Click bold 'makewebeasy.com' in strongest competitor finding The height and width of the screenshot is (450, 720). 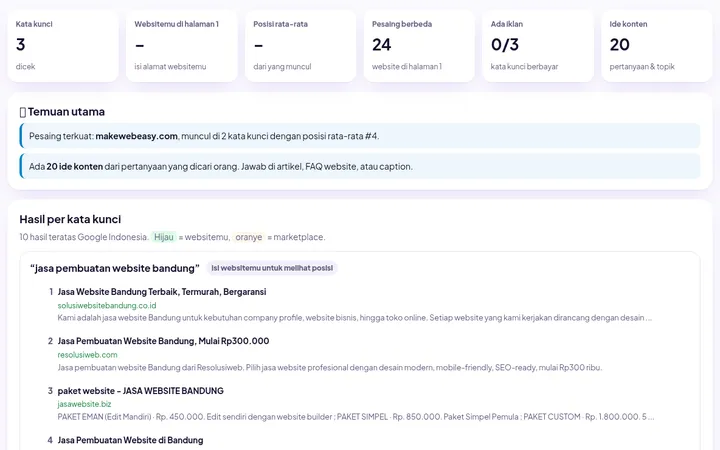point(136,136)
